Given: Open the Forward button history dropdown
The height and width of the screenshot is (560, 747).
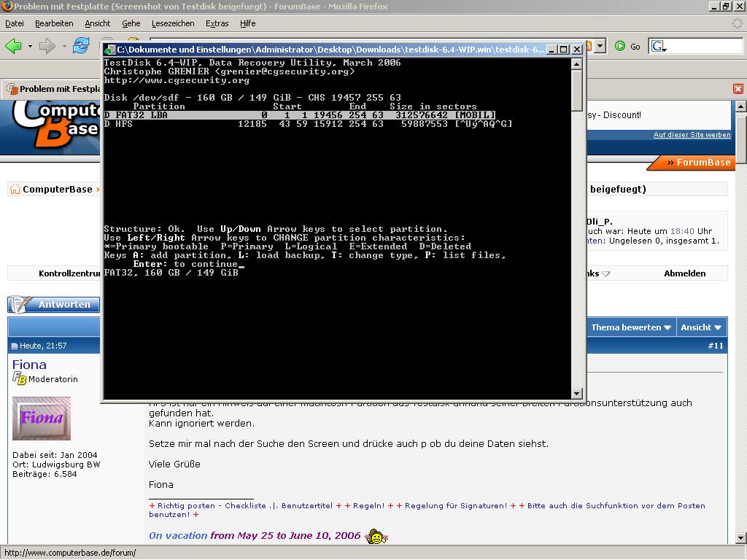Looking at the screenshot, I should pyautogui.click(x=64, y=46).
